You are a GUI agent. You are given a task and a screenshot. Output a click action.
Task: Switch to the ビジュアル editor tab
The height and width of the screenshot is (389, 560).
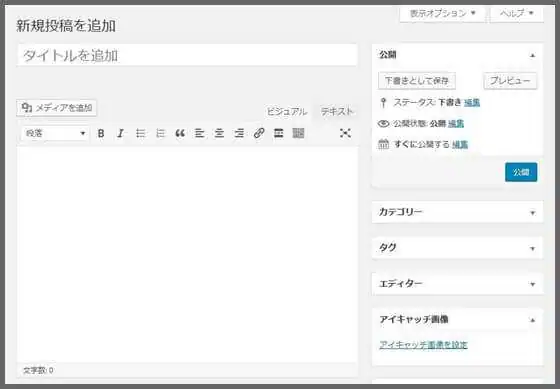(287, 112)
